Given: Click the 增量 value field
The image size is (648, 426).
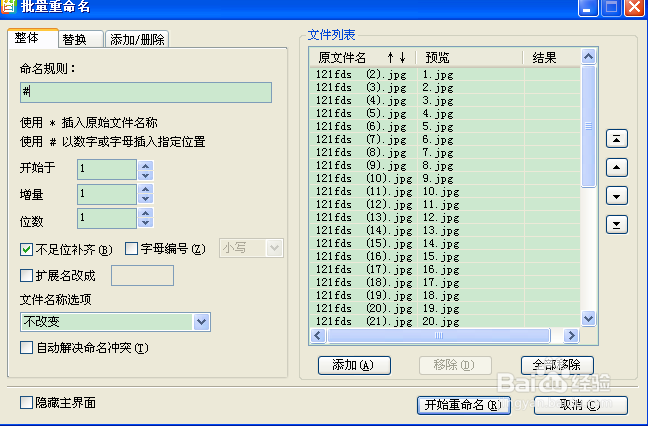Looking at the screenshot, I should click(x=107, y=194).
